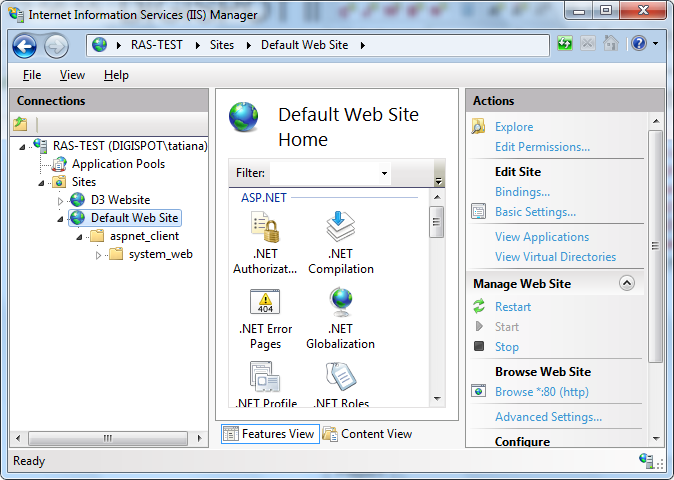Click the filter toolbar options overflow arrow
The image size is (674, 480).
click(x=438, y=181)
